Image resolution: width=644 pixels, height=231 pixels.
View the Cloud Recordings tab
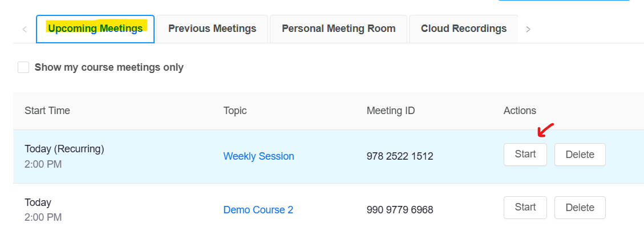463,29
